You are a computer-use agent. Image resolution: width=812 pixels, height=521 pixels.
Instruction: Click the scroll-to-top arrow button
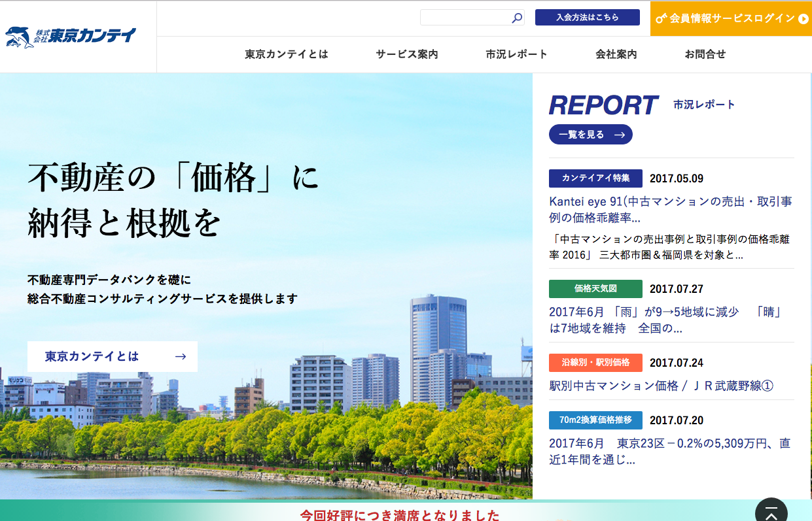[x=771, y=512]
